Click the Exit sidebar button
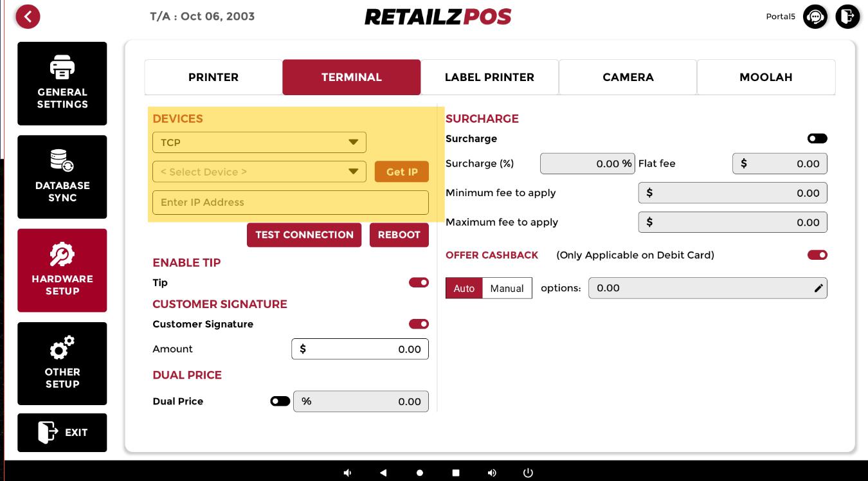Image resolution: width=868 pixels, height=481 pixels. (x=62, y=432)
